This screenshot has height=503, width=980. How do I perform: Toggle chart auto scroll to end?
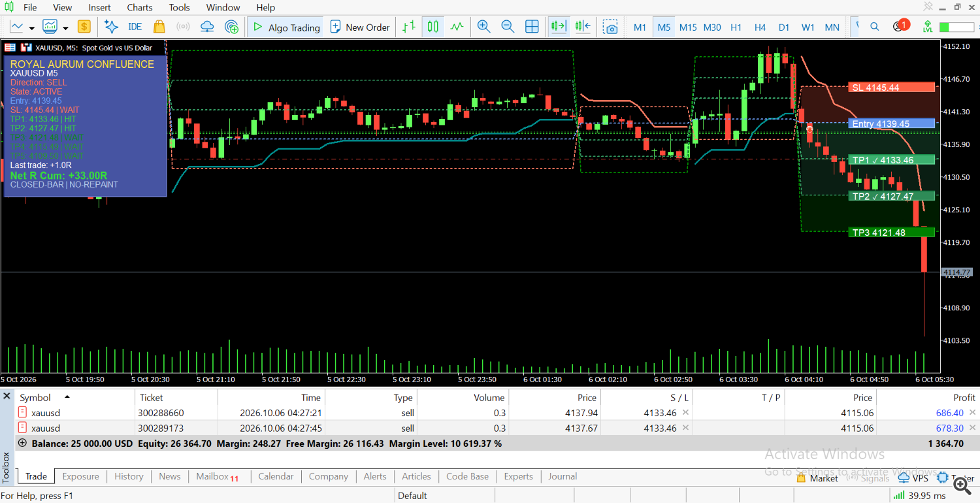pos(559,27)
